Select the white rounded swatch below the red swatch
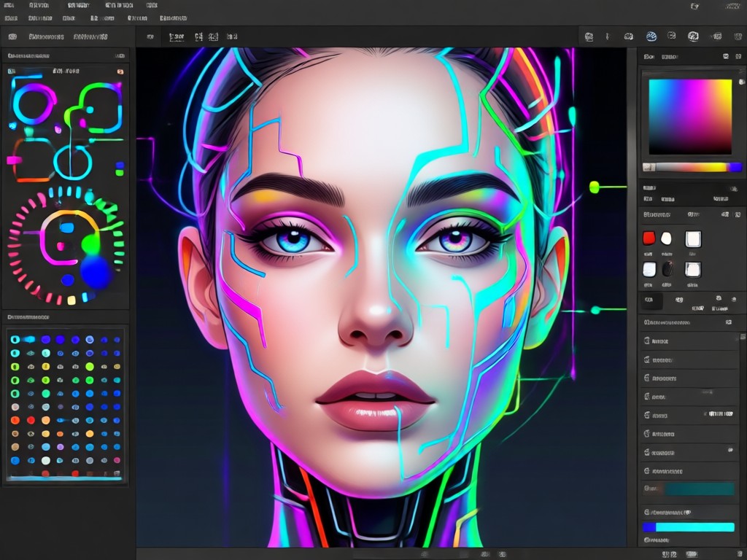This screenshot has height=560, width=747. [649, 269]
